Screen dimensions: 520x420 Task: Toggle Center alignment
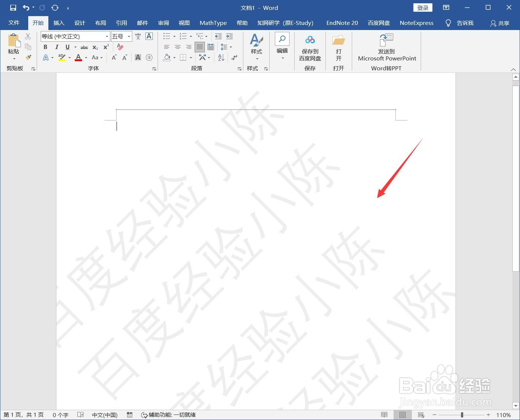(x=178, y=47)
